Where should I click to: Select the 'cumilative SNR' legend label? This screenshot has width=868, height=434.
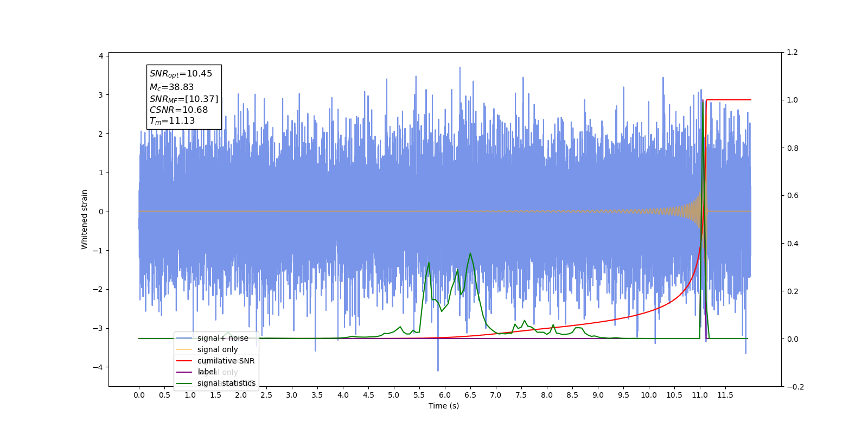coord(226,361)
